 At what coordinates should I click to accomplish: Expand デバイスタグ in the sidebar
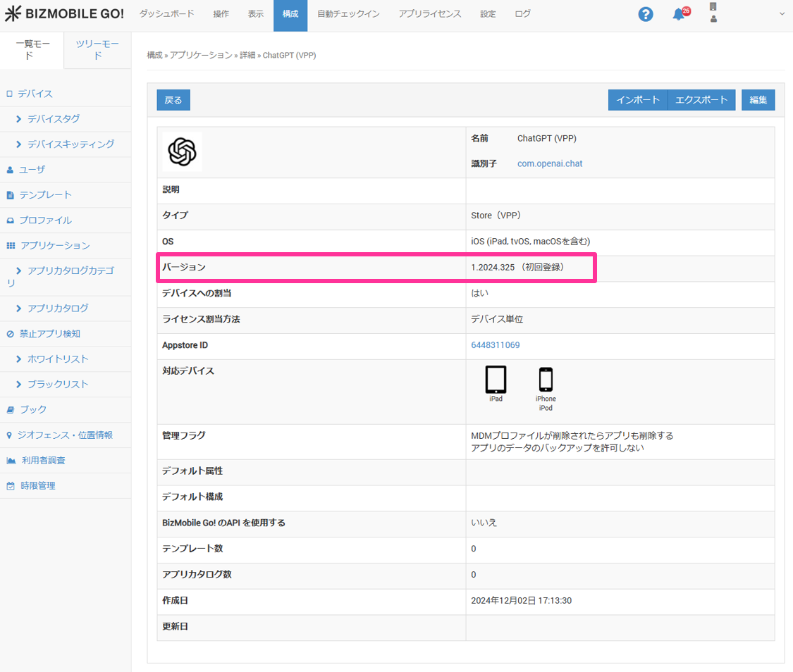53,119
